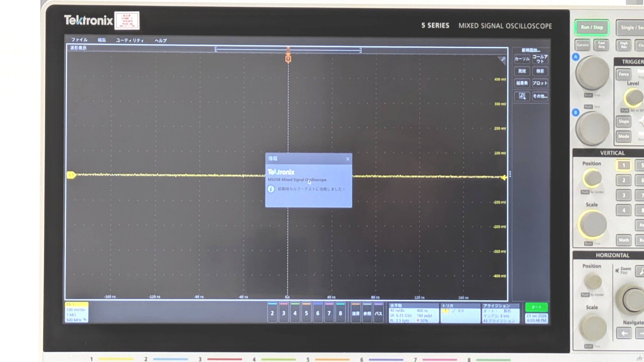Screen dimensions: 644x362
Task: Toggle channel 8 on the settings bar
Action: tap(340, 313)
